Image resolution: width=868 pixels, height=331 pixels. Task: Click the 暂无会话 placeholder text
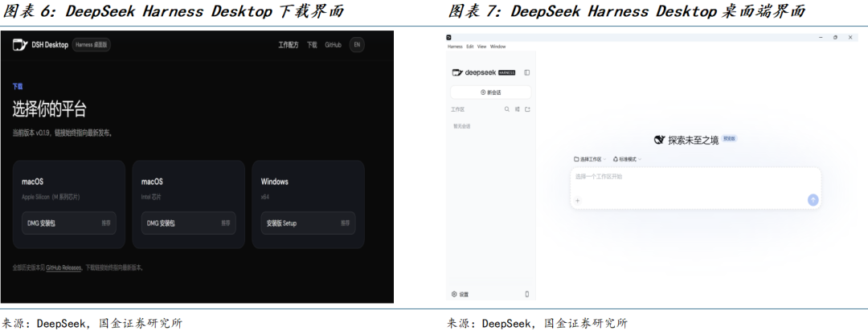(x=461, y=126)
